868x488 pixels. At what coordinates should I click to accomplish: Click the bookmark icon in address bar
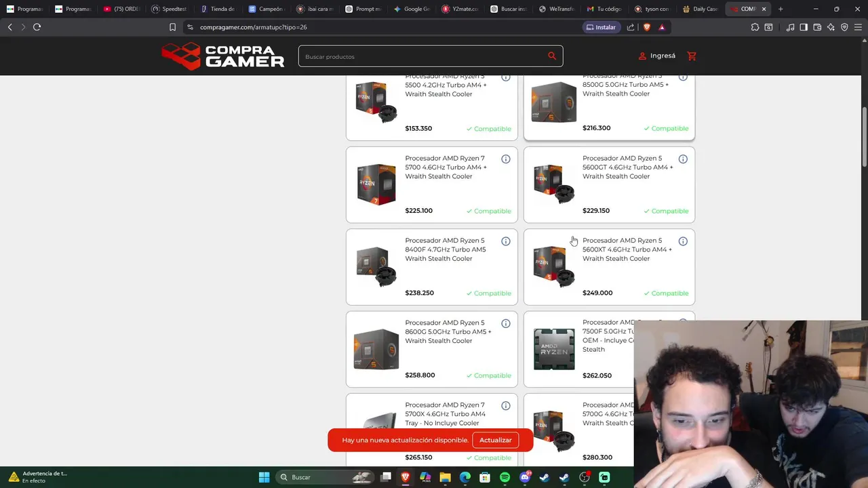tap(172, 27)
